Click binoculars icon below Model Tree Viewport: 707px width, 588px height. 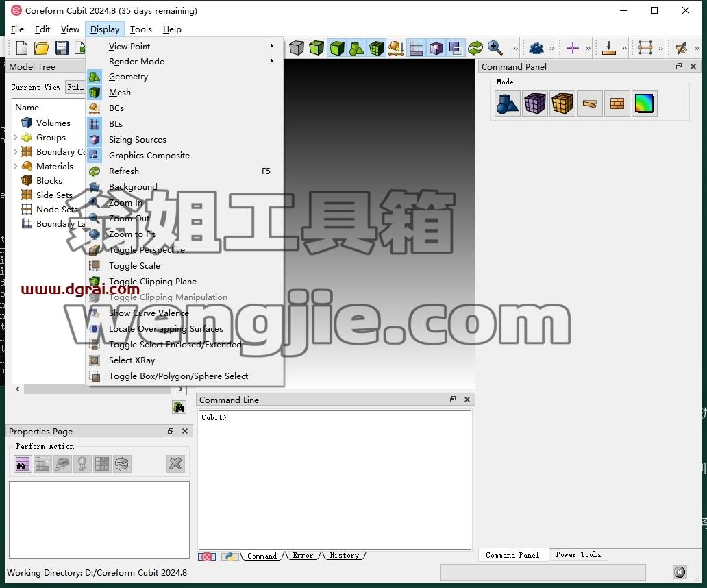pyautogui.click(x=179, y=407)
